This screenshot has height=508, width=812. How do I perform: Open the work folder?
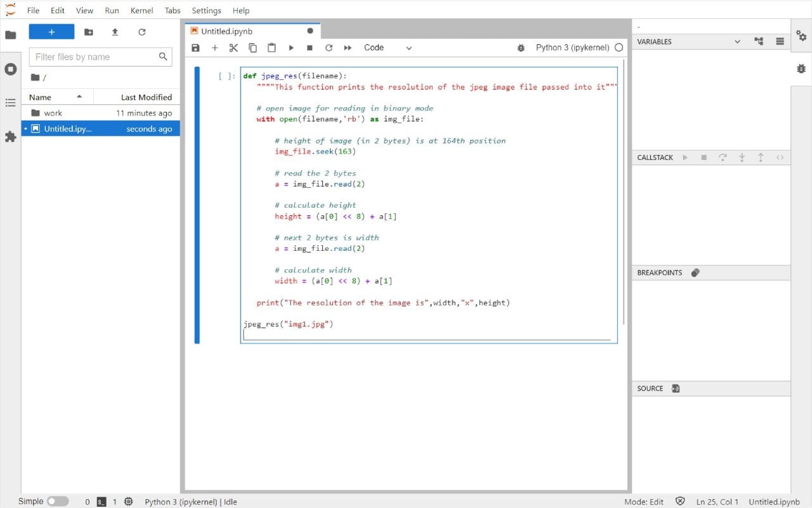tap(53, 113)
